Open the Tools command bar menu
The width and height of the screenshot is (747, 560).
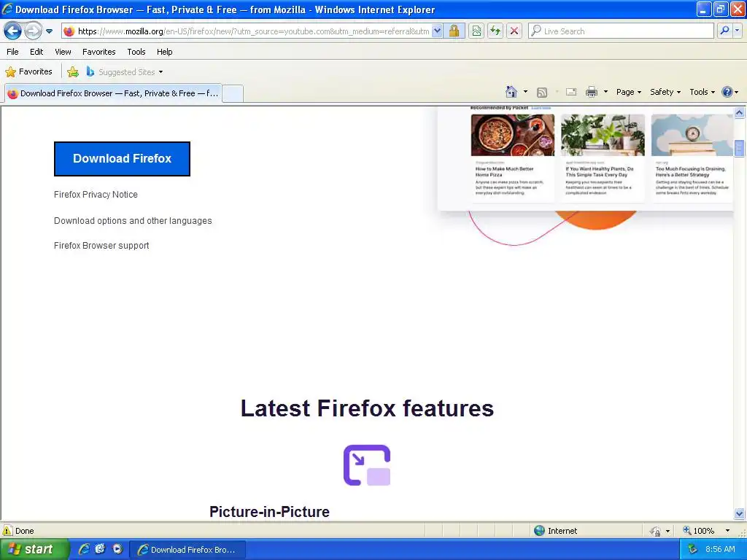tap(703, 93)
